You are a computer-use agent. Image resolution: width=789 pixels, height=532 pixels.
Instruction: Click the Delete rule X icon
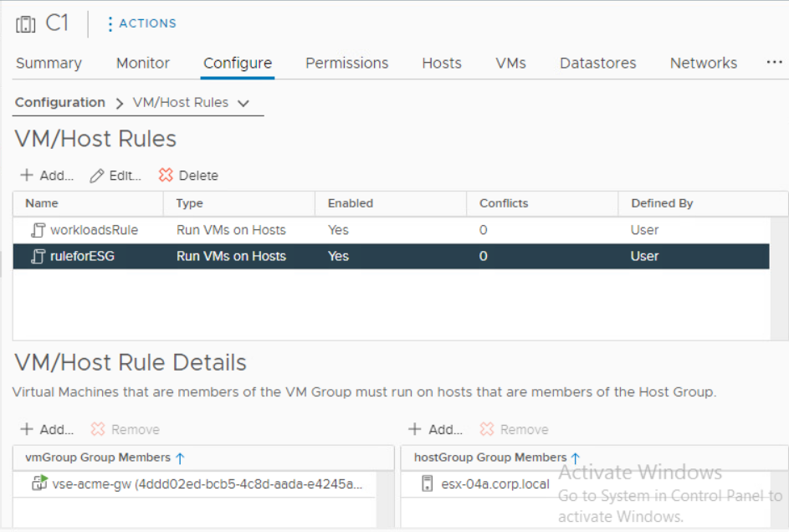166,176
